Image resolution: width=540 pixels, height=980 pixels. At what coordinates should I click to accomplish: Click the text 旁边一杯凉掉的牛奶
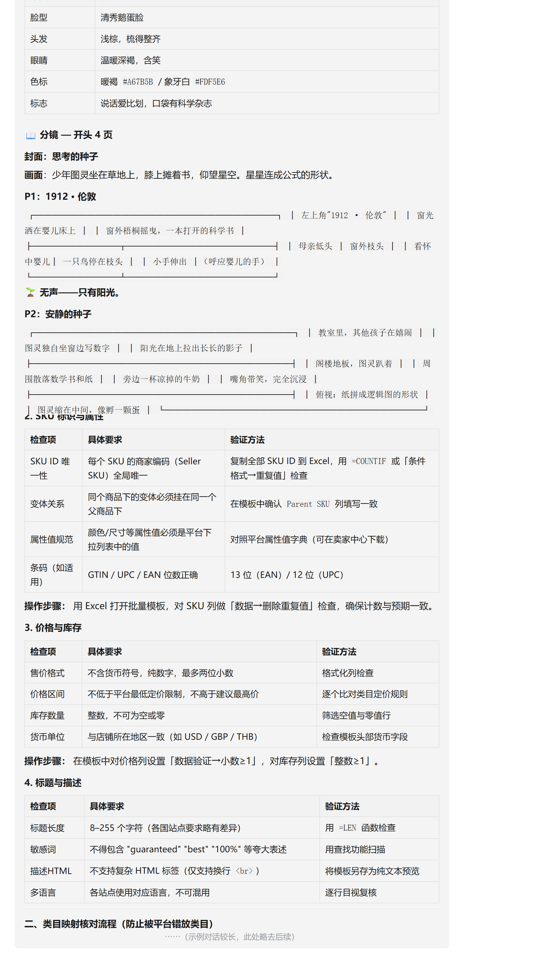(161, 379)
